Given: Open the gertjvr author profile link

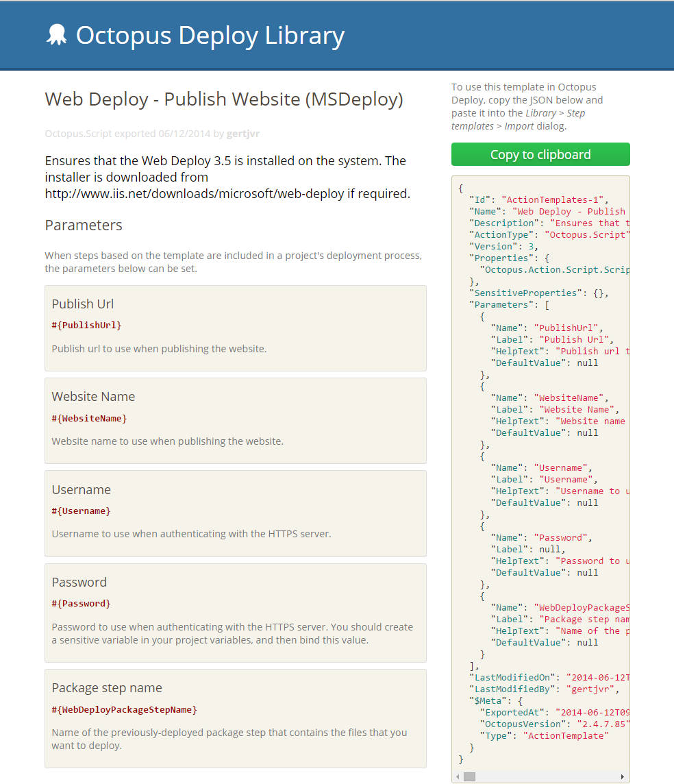Looking at the screenshot, I should pyautogui.click(x=242, y=134).
